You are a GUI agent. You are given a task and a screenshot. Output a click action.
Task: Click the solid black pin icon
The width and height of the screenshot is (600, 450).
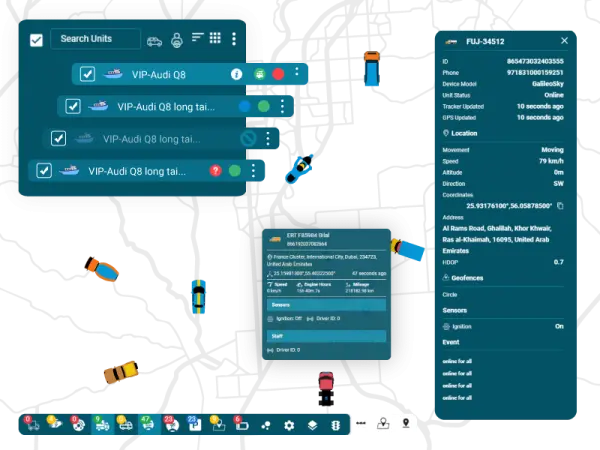[406, 422]
